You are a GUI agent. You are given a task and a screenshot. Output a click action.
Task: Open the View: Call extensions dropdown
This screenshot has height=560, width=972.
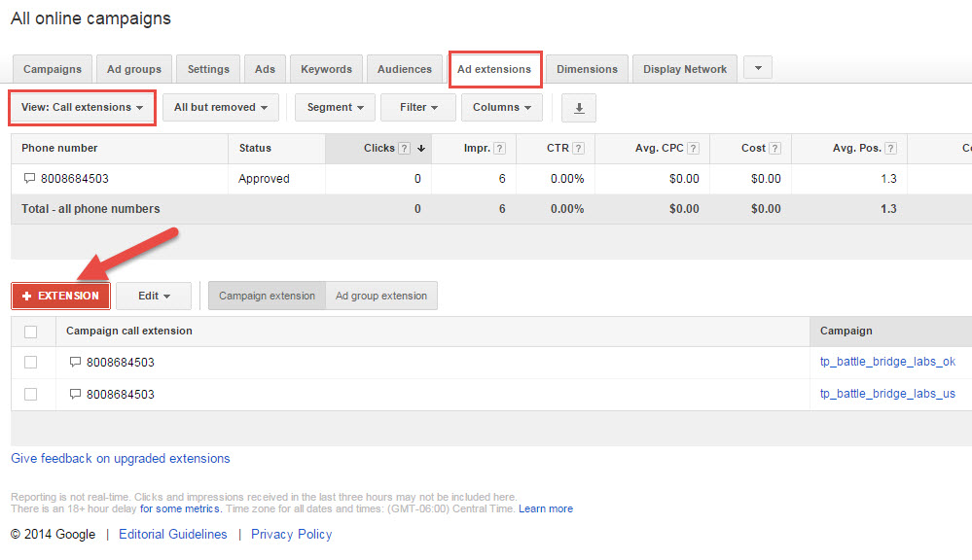pos(83,108)
